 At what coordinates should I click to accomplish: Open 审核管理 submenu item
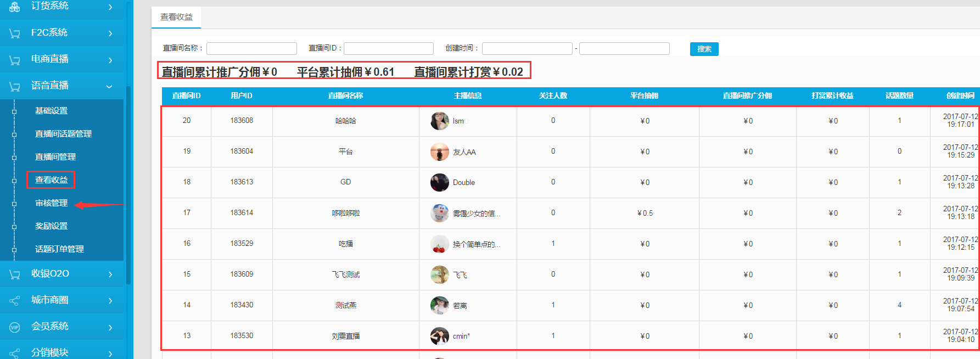(x=52, y=203)
